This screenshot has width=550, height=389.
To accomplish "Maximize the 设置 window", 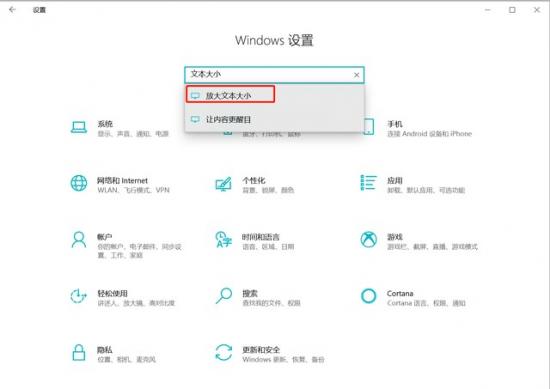I will coord(512,10).
